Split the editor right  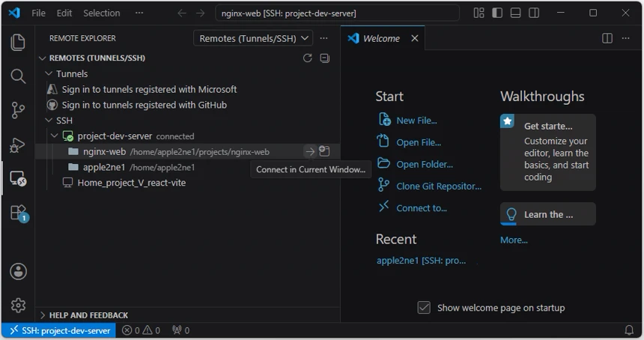coord(607,38)
